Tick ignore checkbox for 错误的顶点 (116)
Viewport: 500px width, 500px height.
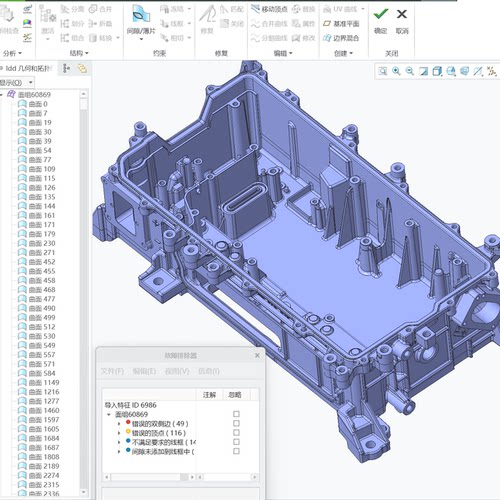236,433
